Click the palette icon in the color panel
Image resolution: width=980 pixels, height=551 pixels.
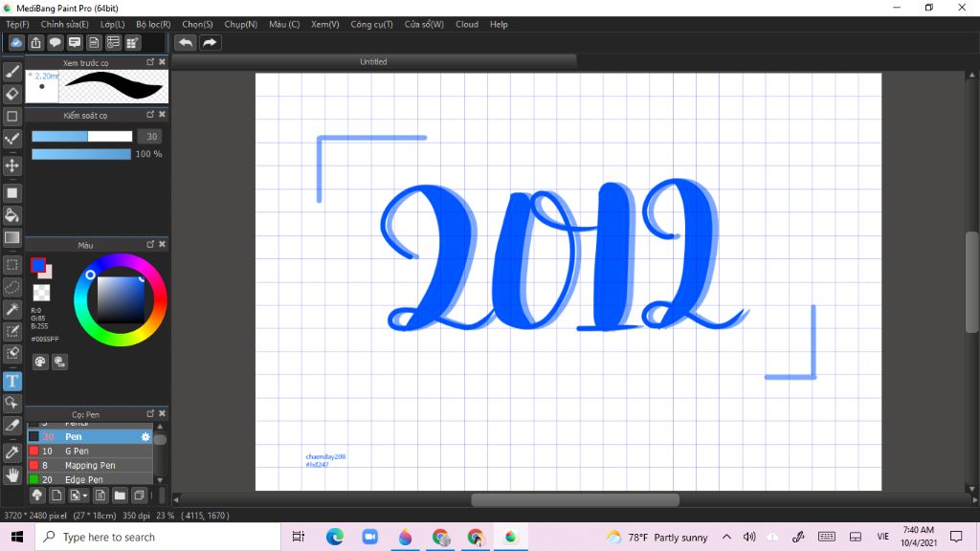point(40,362)
